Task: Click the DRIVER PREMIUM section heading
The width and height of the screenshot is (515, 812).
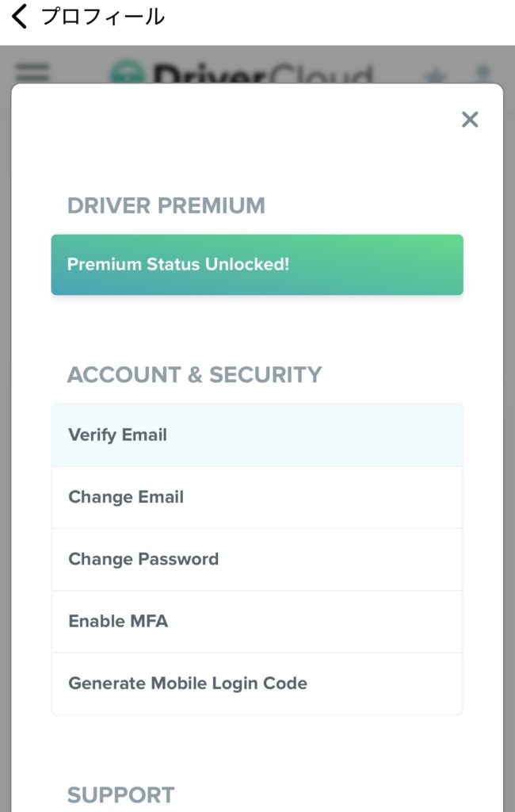Action: (x=166, y=205)
